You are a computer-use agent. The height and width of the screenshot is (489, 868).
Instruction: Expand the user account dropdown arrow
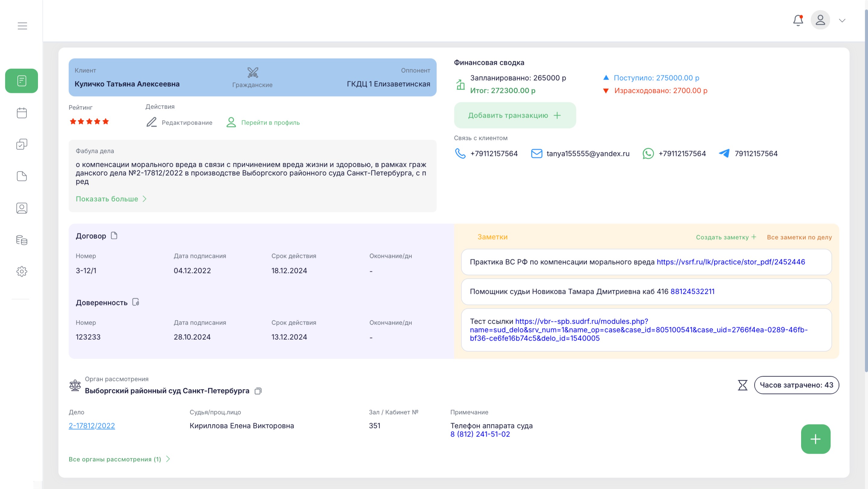[842, 21]
